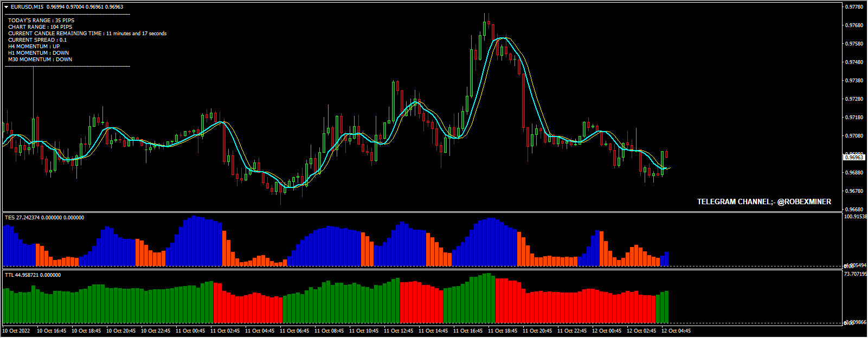
Task: Click the "11 Oct 10:45" time label
Action: pyautogui.click(x=364, y=331)
